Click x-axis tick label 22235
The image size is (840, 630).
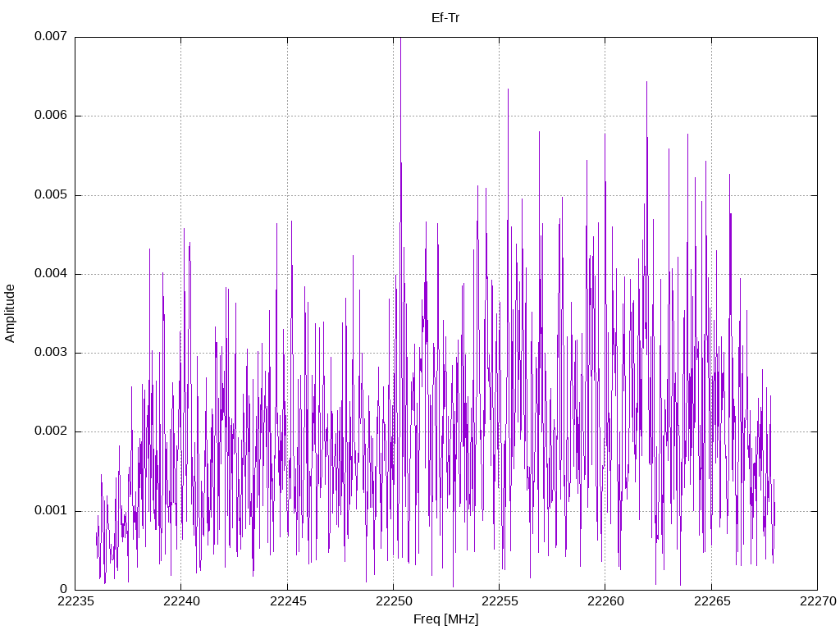pos(75,601)
